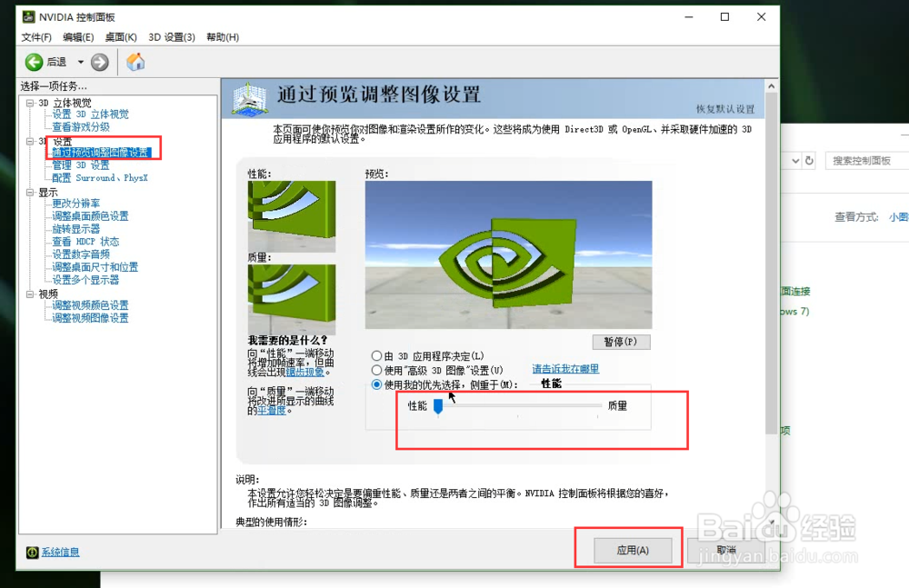Select 通过预览调整图像设置 in tree
The width and height of the screenshot is (909, 588).
click(102, 153)
